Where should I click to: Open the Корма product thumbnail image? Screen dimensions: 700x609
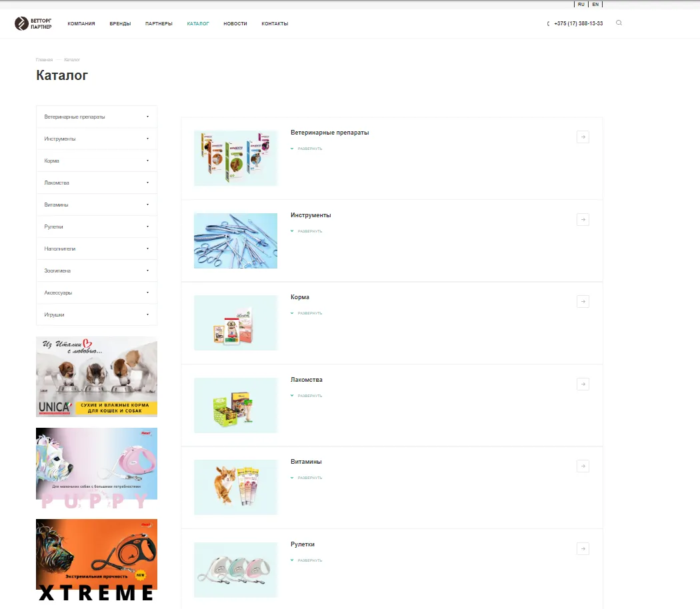click(x=235, y=322)
